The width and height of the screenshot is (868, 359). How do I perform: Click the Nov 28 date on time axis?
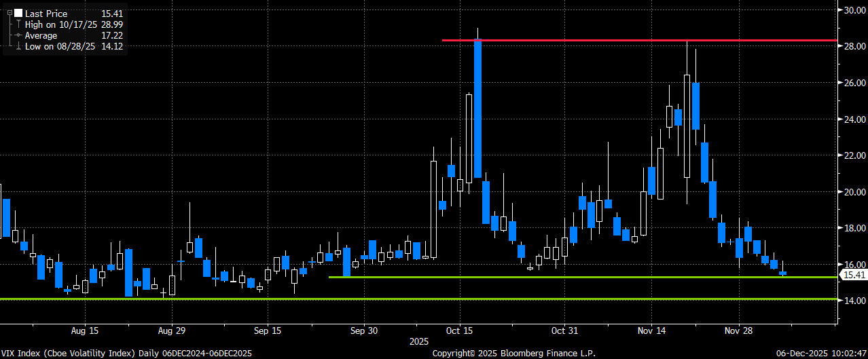click(739, 330)
